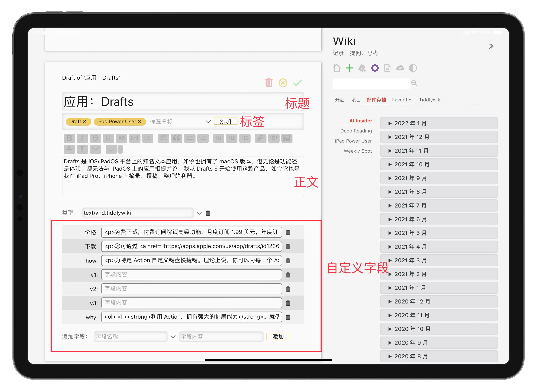The height and width of the screenshot is (392, 537).
Task: Open the stamp snippets tool
Action: coord(69,149)
